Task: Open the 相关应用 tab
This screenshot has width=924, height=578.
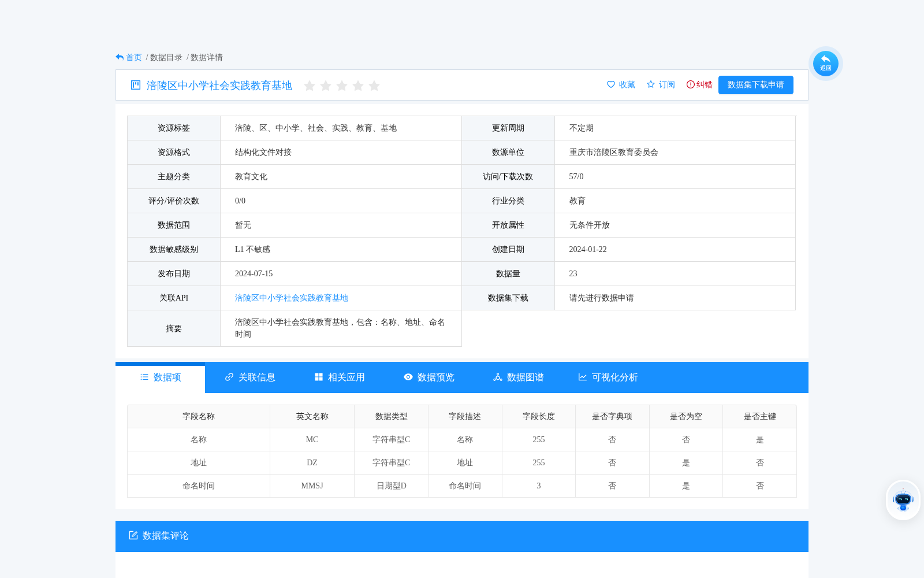Action: pyautogui.click(x=340, y=377)
